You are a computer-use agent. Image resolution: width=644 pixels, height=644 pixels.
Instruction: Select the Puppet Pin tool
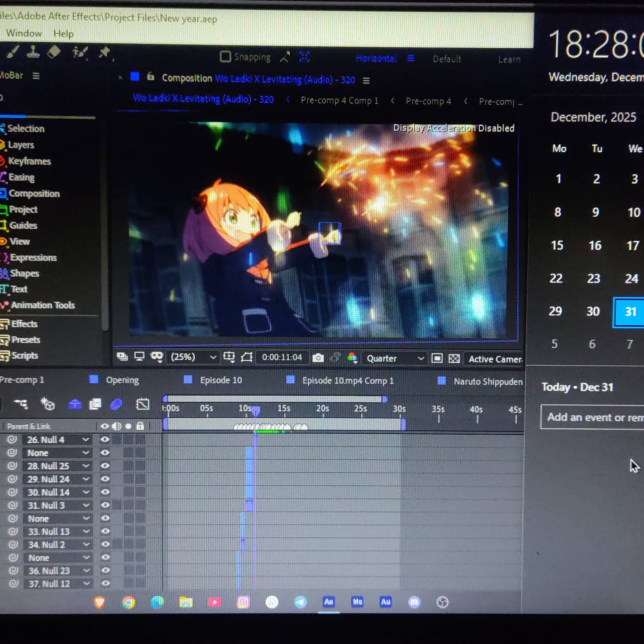105,52
